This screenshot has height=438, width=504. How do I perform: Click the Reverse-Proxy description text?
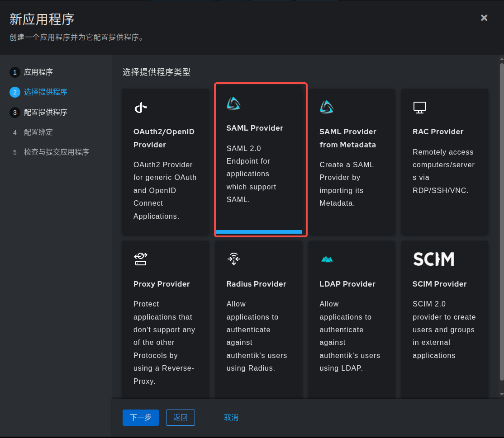(x=164, y=343)
